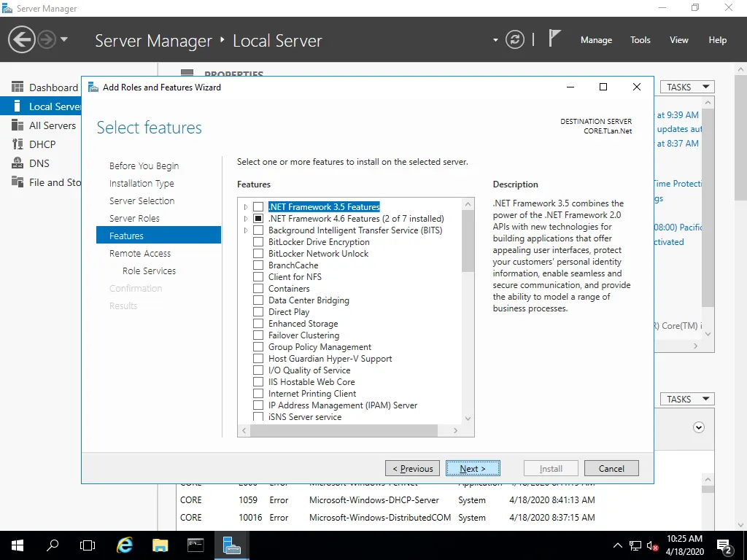Click the features list vertical scrollbar thumb
The image size is (747, 560).
click(x=468, y=241)
